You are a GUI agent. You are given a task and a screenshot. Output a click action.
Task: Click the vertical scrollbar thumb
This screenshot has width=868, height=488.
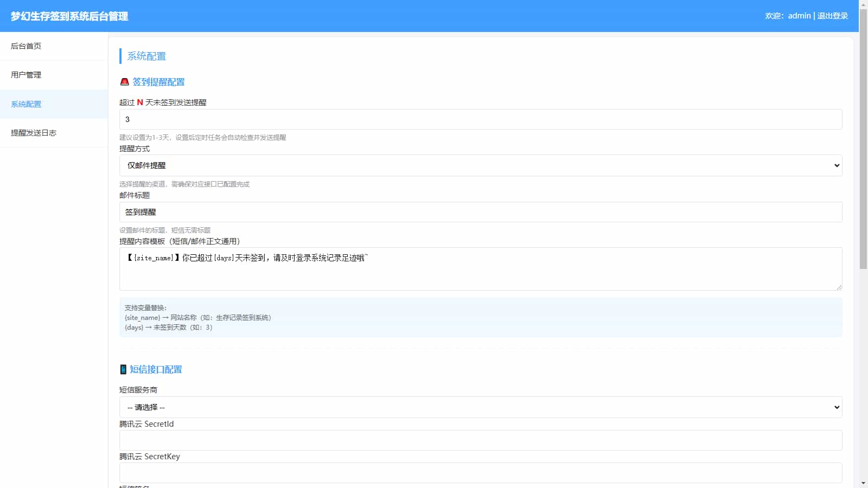point(863,136)
